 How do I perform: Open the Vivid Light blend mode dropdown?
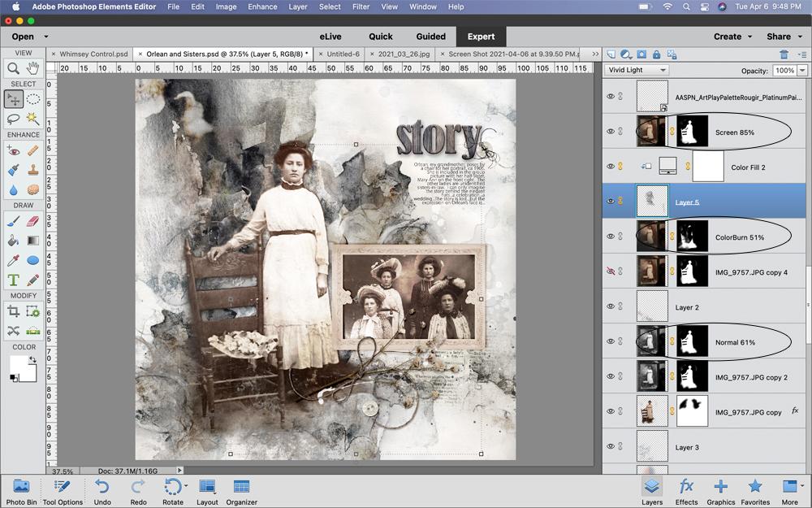click(637, 70)
